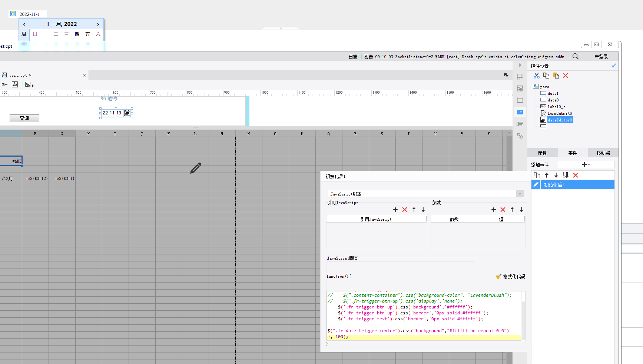Open the cell element info sidebar icon
The image size is (643, 364).
point(520,89)
